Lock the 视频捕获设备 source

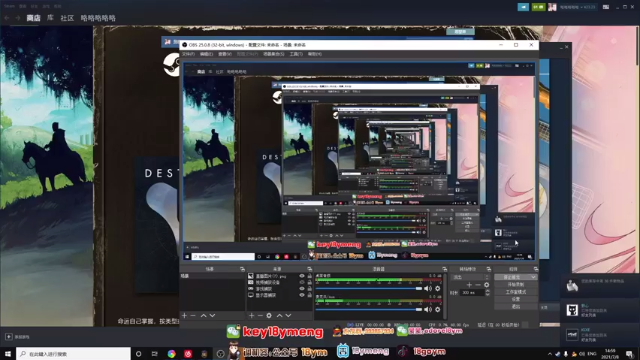pyautogui.click(x=309, y=282)
